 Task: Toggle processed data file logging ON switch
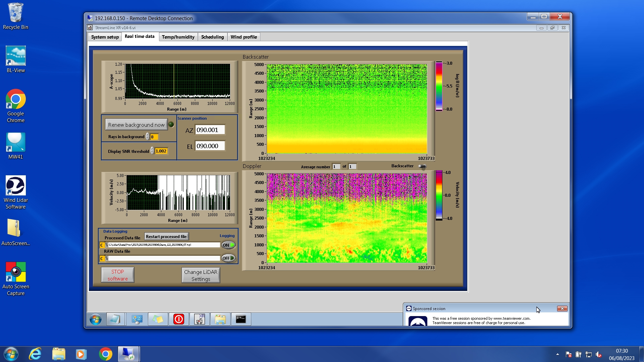pyautogui.click(x=228, y=245)
